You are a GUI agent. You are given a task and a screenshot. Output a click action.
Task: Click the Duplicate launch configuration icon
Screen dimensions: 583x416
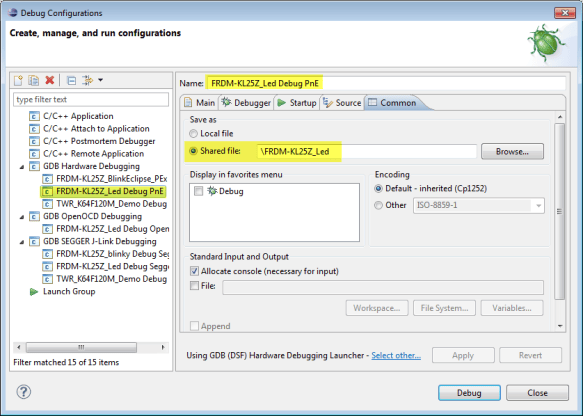[34, 80]
